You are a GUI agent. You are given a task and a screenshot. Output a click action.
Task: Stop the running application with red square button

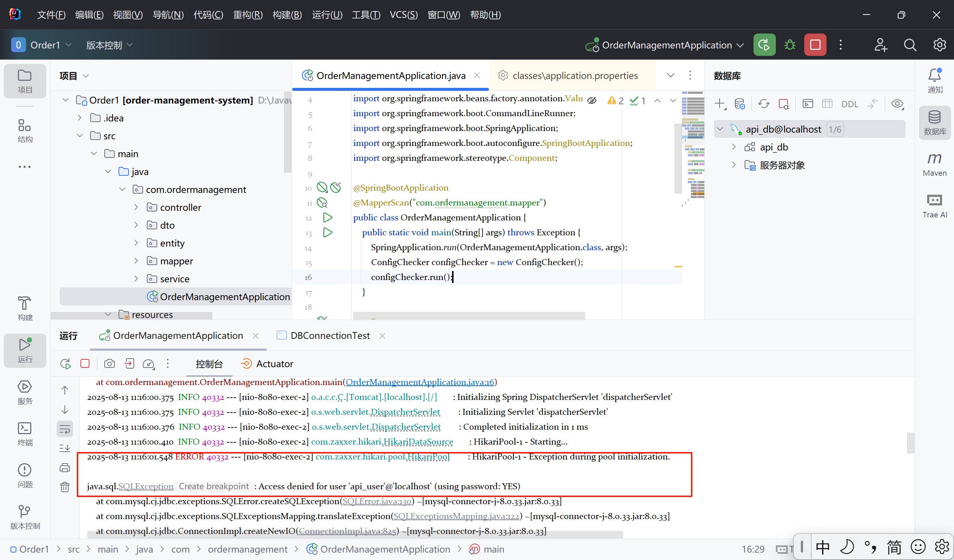tap(815, 45)
